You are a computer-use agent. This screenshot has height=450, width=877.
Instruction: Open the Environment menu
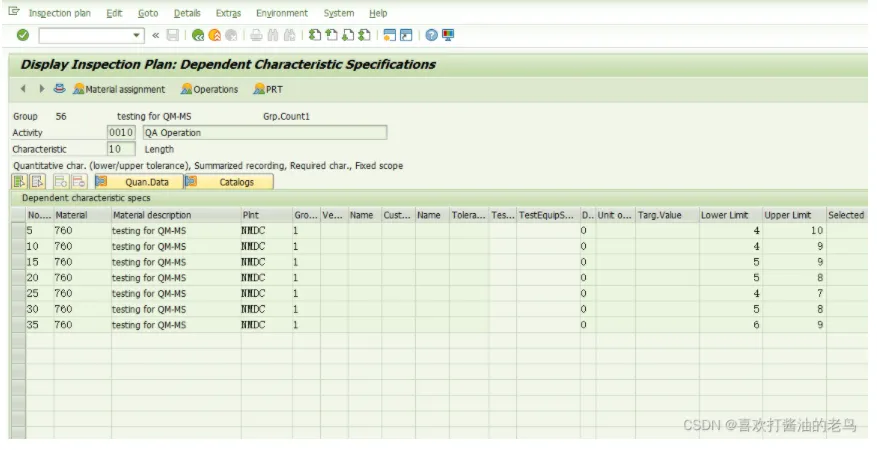(x=282, y=13)
